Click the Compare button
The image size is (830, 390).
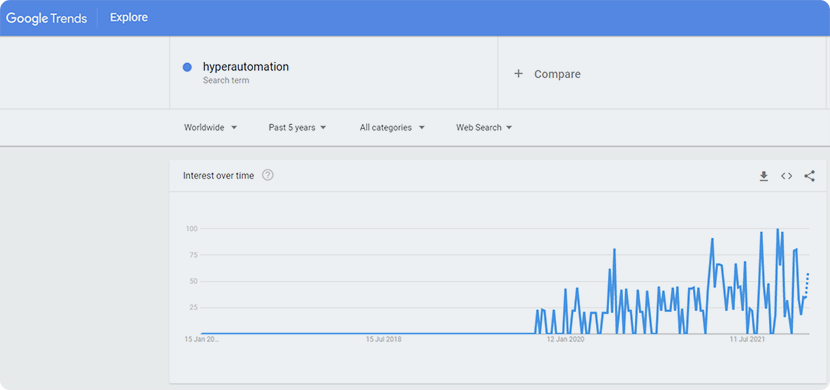click(547, 74)
